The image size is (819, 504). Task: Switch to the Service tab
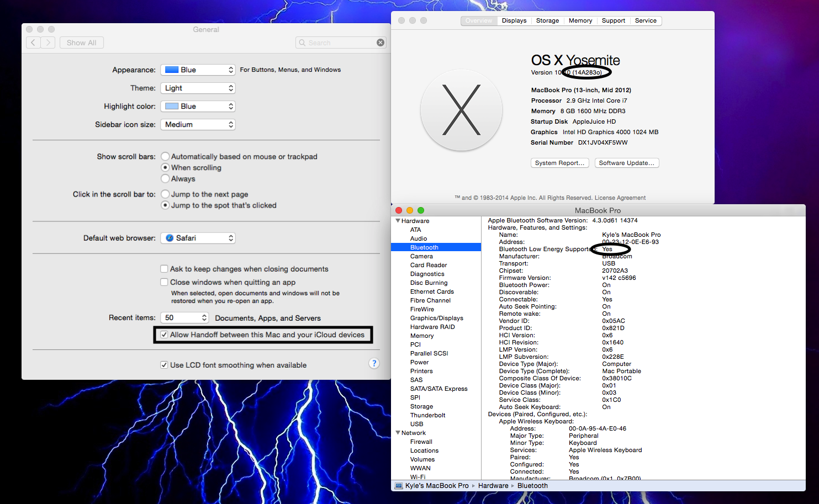click(646, 20)
